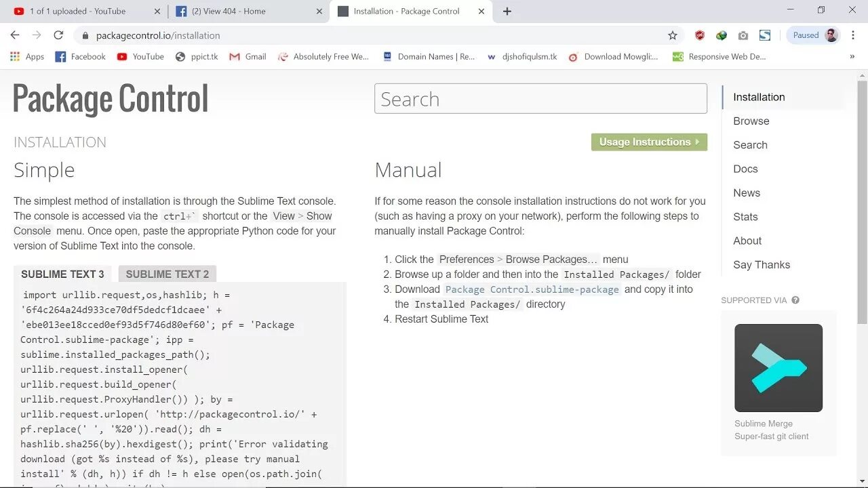Click the address bar URL
This screenshot has width=868, height=488.
pyautogui.click(x=158, y=35)
